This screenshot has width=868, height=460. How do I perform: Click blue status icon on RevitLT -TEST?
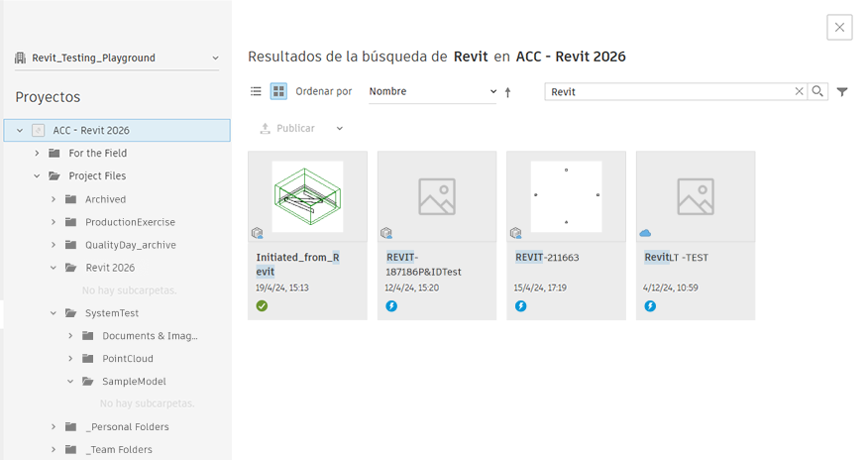(650, 306)
